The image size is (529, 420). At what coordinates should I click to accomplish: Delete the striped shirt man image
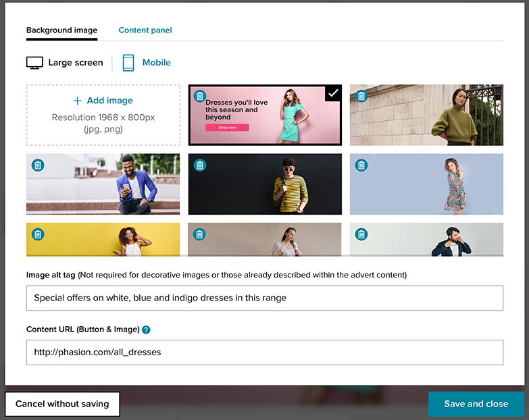tap(200, 165)
